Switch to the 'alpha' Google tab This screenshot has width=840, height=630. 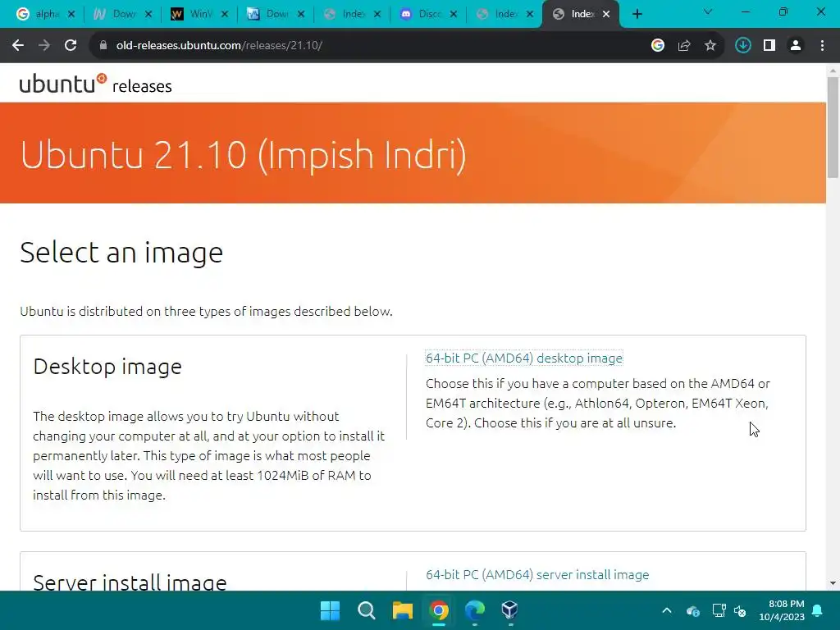(45, 15)
